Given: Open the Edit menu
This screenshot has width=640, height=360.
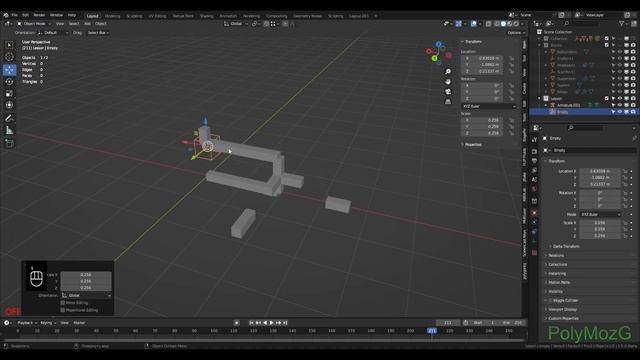Looking at the screenshot, I should 25,15.
